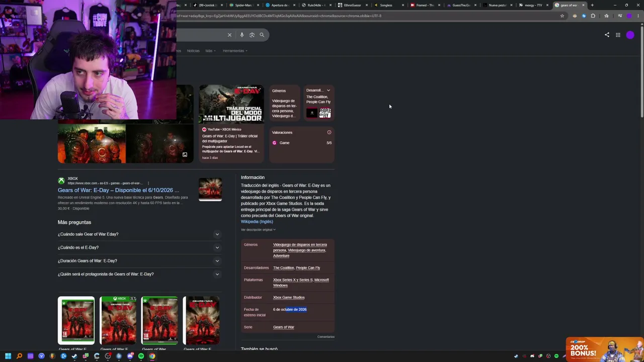Open the 'People Can Fly' developer link

pos(308,267)
